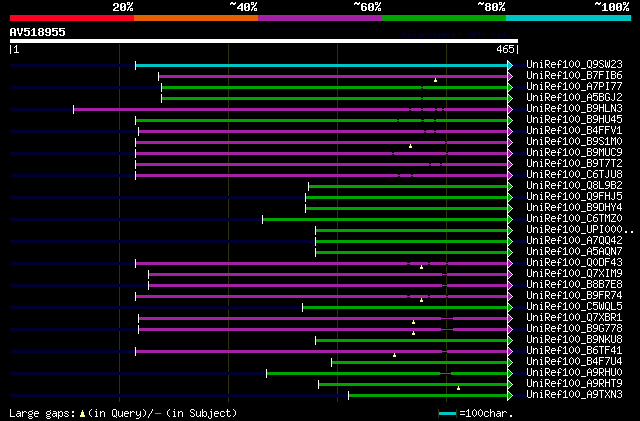
Task: Select the UniRef100_B9NKU8 label
Action: [574, 340]
